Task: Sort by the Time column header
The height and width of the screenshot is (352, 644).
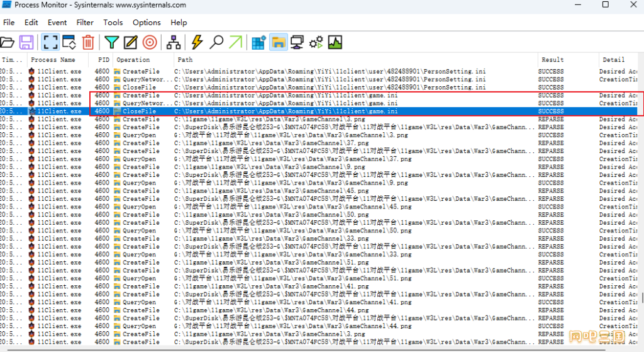Action: click(x=14, y=60)
